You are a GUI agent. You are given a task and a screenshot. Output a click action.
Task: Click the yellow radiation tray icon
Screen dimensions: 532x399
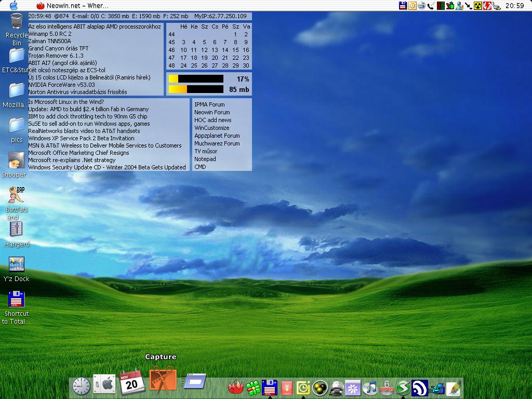point(477,6)
